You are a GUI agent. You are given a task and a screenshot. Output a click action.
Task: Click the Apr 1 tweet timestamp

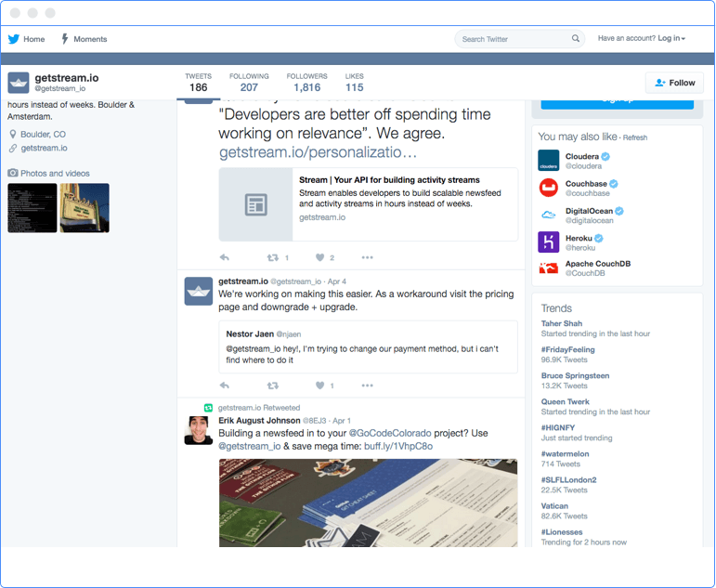click(x=342, y=421)
